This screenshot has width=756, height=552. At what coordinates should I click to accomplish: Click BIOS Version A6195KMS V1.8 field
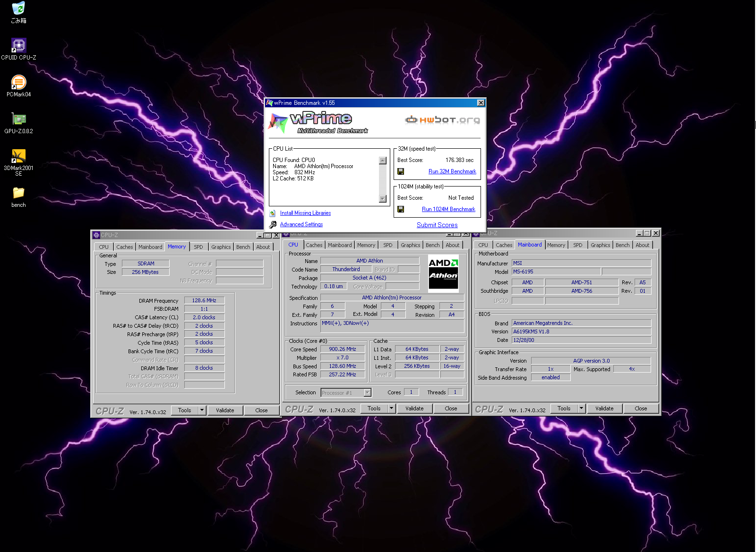tap(582, 331)
